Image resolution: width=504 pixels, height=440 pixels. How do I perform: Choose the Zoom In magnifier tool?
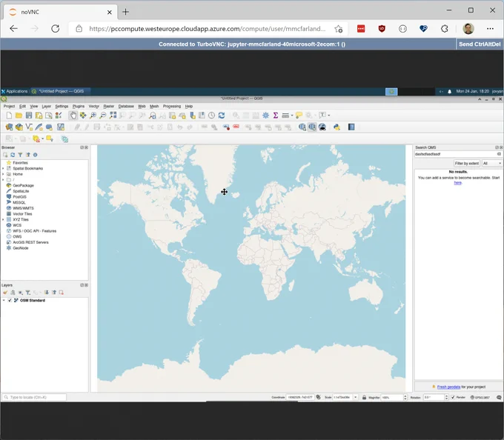(93, 116)
